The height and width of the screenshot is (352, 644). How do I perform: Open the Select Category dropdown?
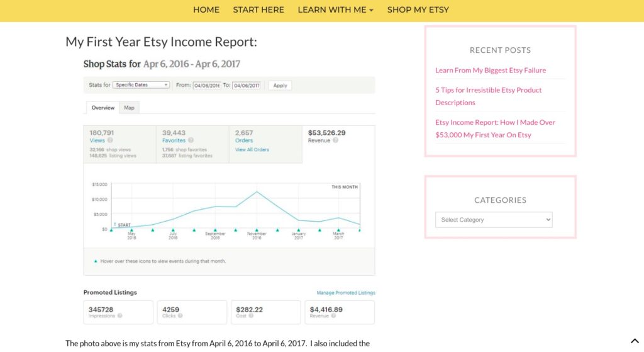pyautogui.click(x=494, y=220)
